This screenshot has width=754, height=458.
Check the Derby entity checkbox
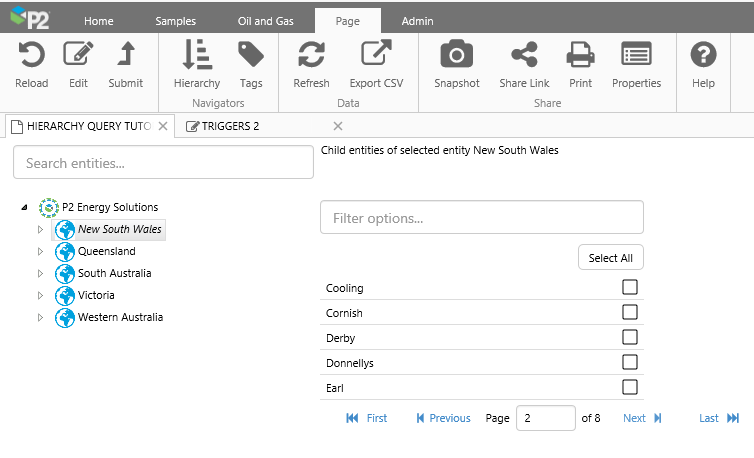click(x=630, y=338)
